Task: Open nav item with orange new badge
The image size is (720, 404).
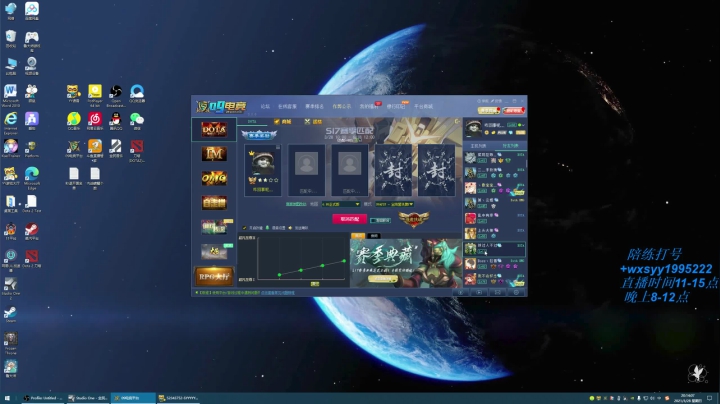Action: click(x=396, y=107)
